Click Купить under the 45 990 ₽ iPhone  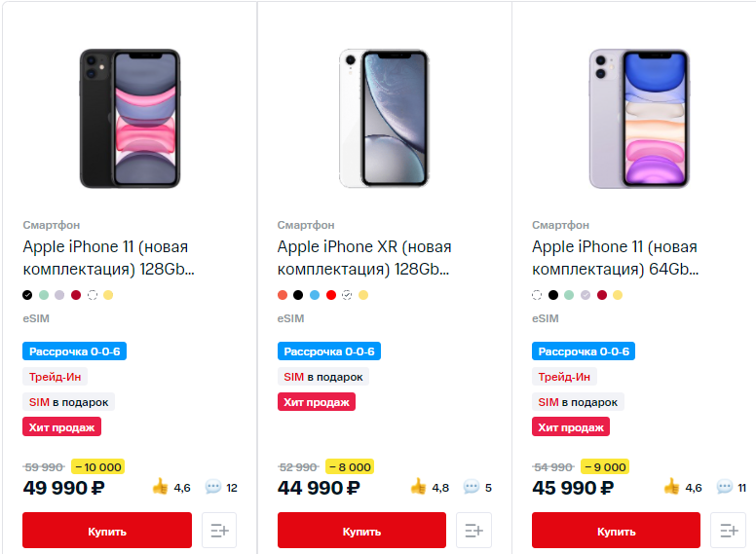pyautogui.click(x=616, y=531)
